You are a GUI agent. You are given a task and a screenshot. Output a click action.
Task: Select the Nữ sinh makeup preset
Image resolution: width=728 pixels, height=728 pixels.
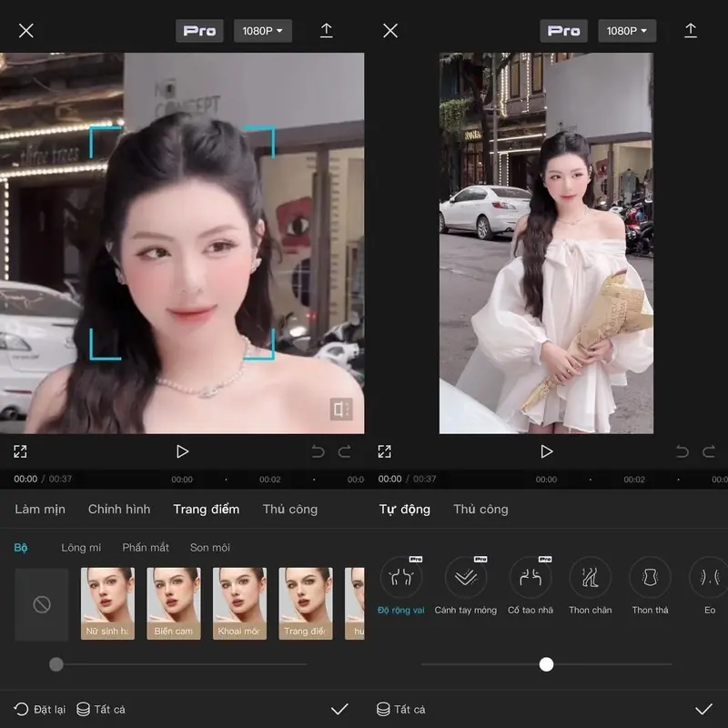[107, 602]
